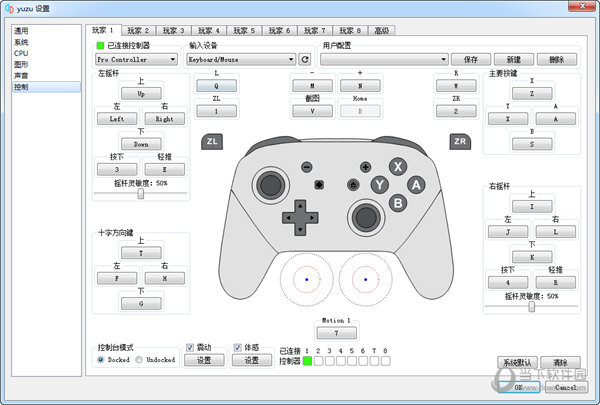600x405 pixels.
Task: Click the X button on controller image
Action: coord(398,167)
